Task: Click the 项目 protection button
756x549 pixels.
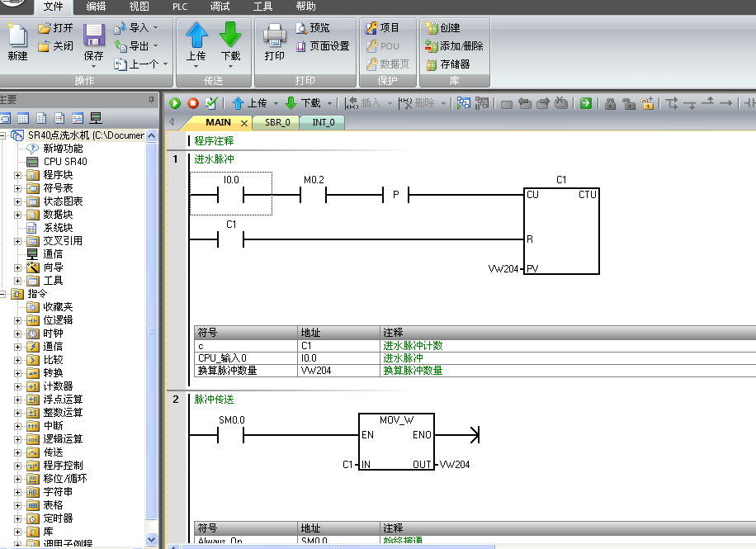Action: tap(382, 28)
